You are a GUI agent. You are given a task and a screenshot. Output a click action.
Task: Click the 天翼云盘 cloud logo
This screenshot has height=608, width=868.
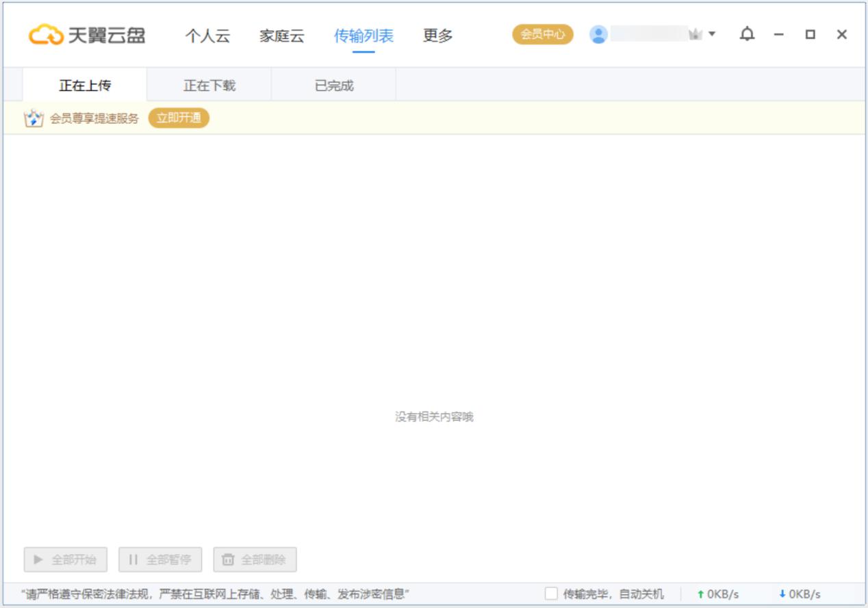(x=46, y=35)
